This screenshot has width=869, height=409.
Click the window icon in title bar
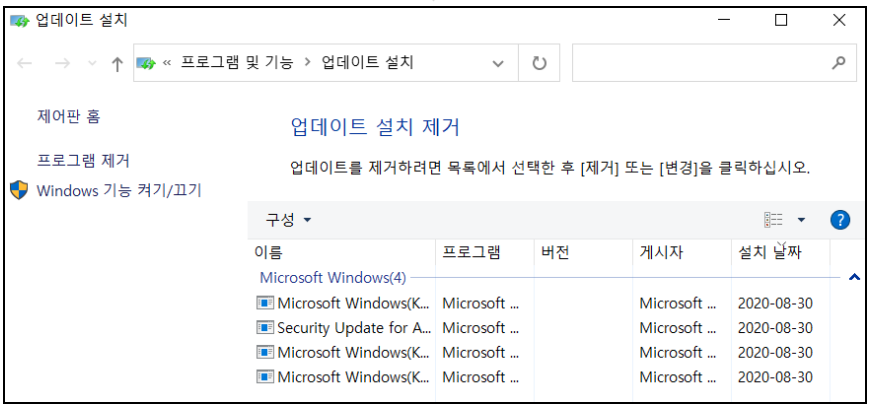pos(19,21)
